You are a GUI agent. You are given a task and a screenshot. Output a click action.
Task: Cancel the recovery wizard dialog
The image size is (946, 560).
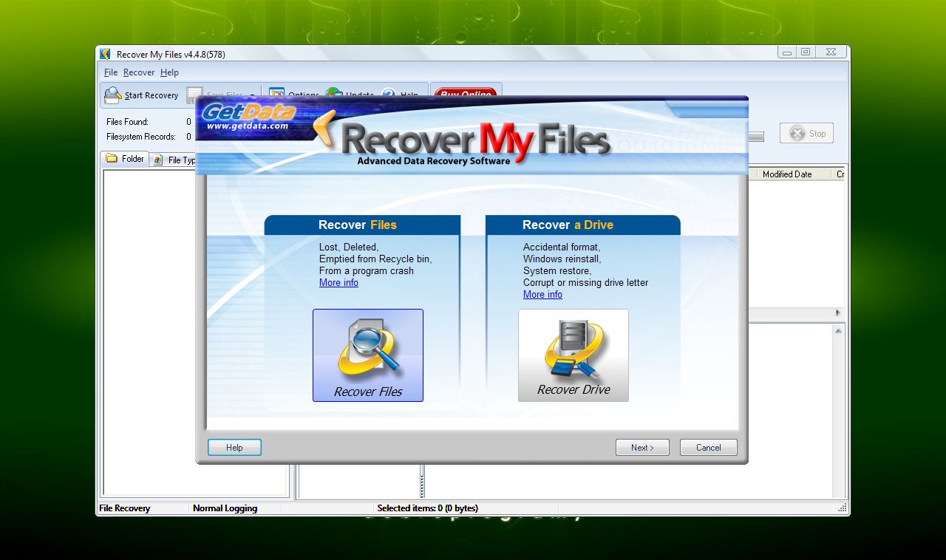tap(708, 448)
